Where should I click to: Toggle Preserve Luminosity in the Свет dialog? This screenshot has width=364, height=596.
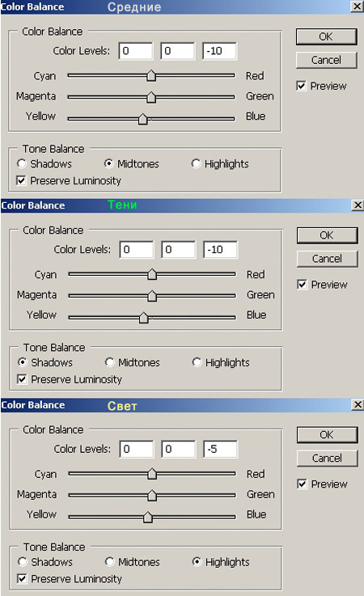[22, 578]
